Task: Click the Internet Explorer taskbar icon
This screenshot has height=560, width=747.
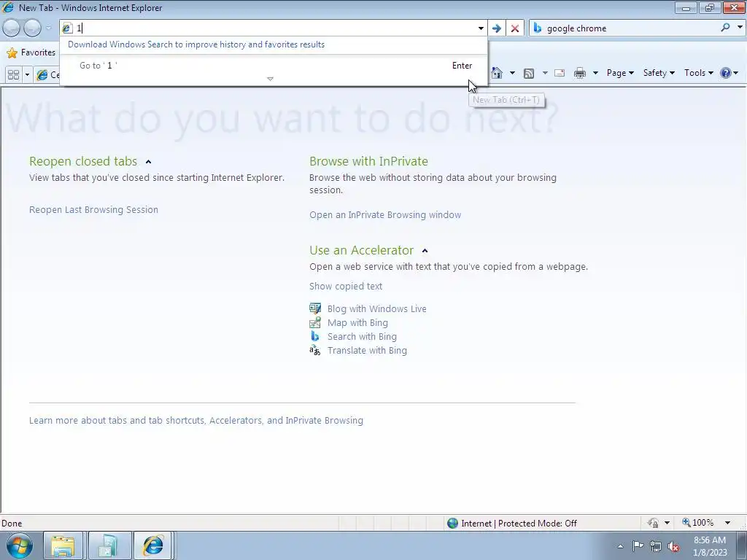Action: click(x=152, y=545)
